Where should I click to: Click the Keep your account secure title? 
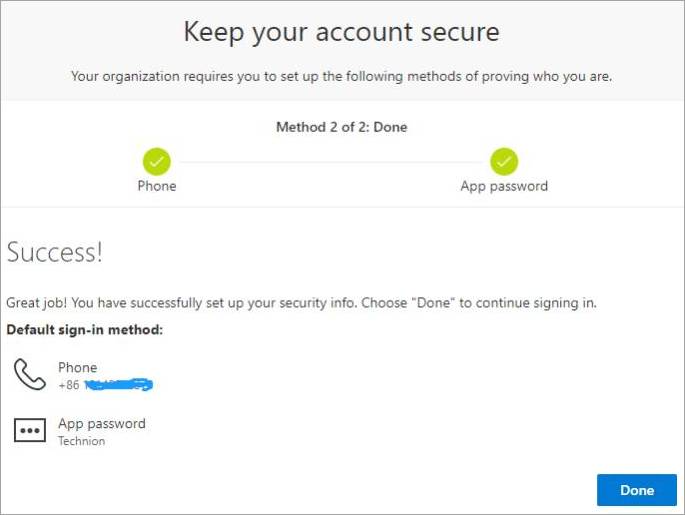342,32
